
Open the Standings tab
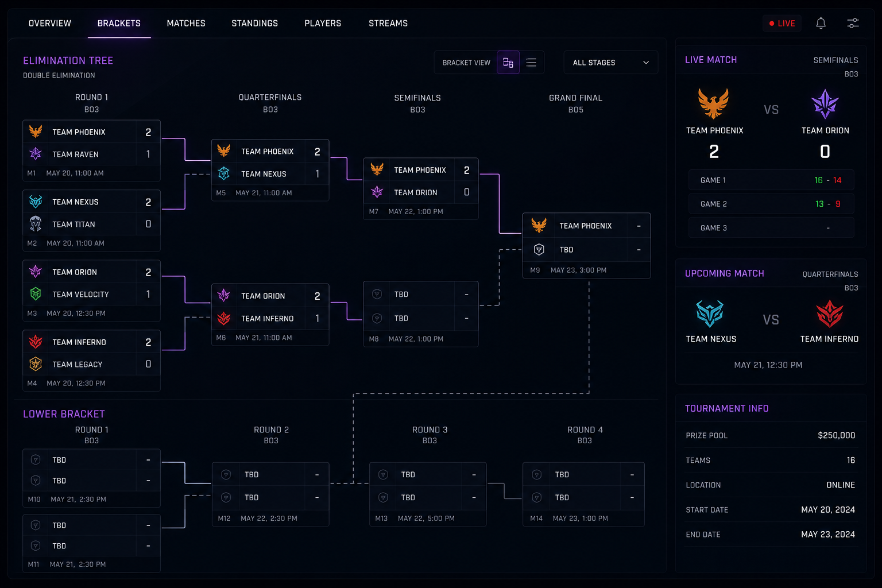254,24
